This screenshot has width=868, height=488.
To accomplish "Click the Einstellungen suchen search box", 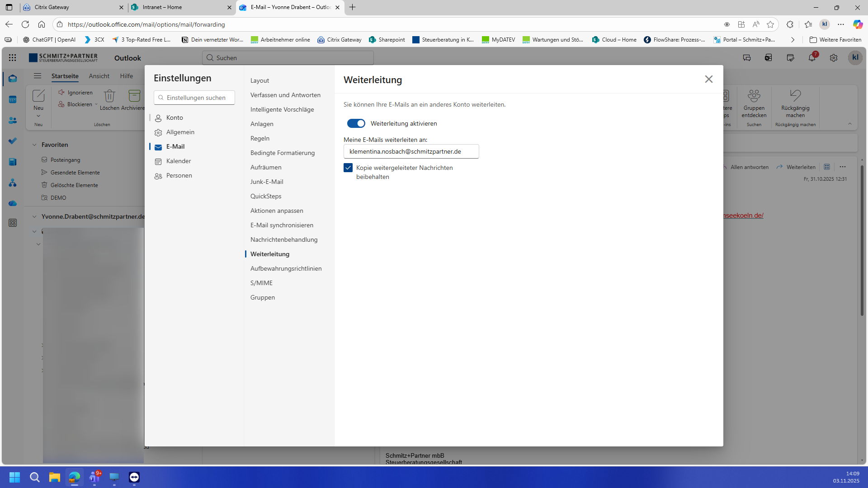I will [194, 98].
